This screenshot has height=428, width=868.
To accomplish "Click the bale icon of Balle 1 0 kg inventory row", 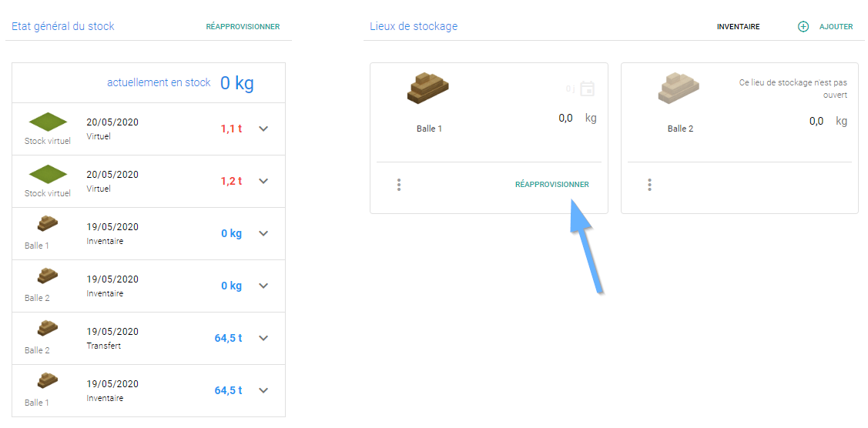I will coord(48,223).
